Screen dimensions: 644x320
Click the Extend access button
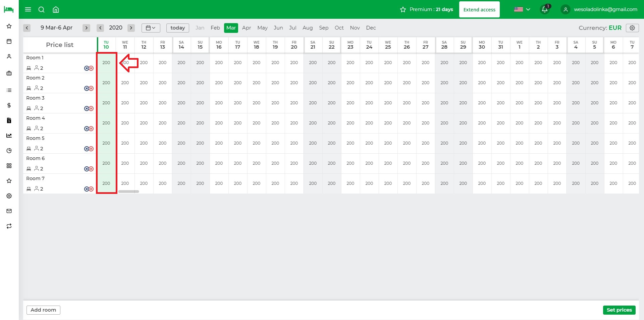pyautogui.click(x=479, y=9)
